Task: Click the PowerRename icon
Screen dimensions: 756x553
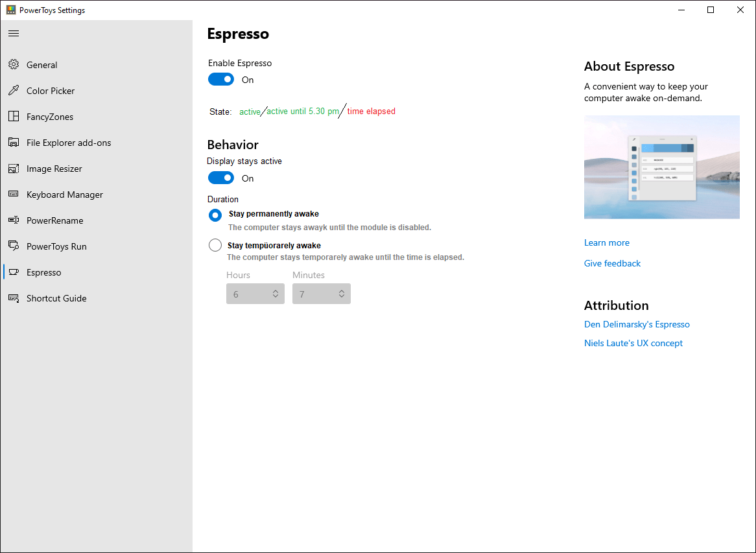Action: 14,220
